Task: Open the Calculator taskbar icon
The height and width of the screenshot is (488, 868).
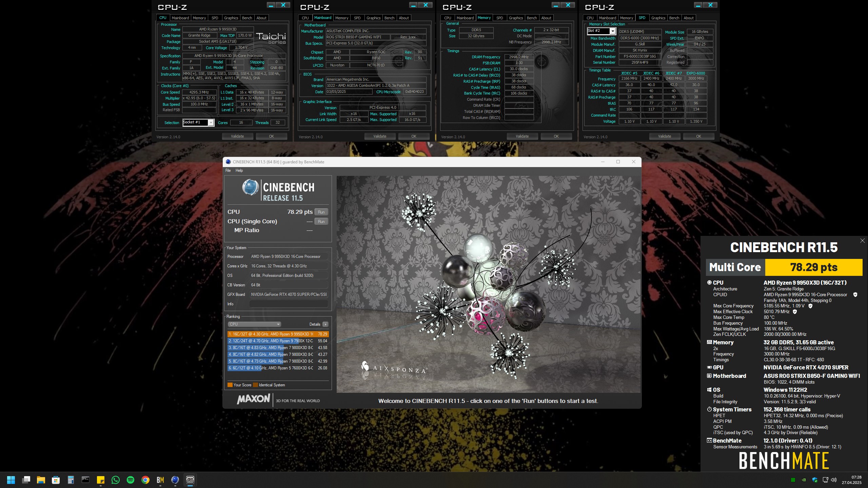Action: (x=71, y=480)
